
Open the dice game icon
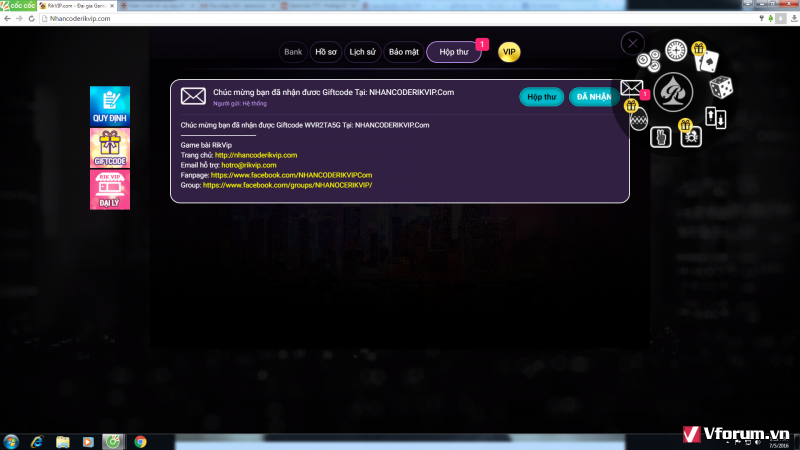pos(721,88)
